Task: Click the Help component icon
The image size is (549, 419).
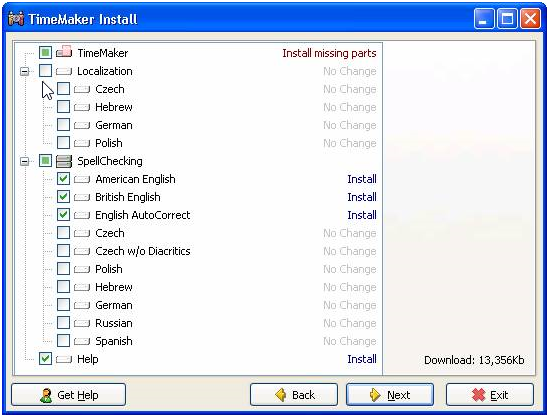Action: click(64, 359)
